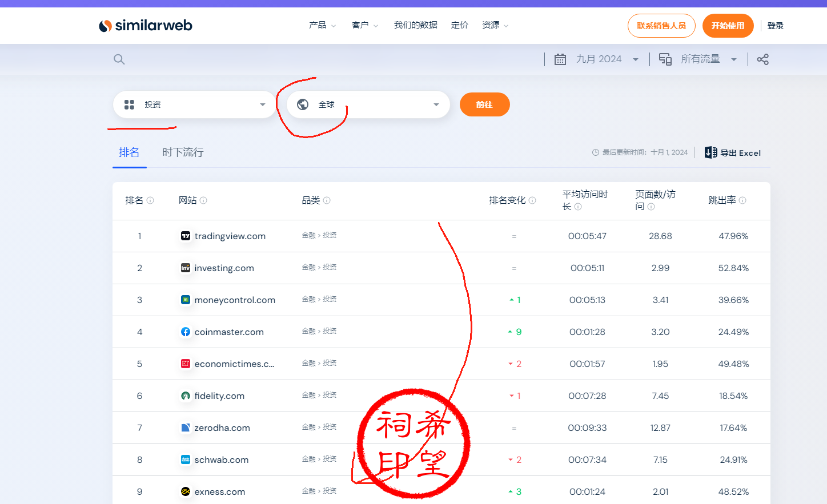Click the zerodha.com favicon
The width and height of the screenshot is (827, 504).
pos(186,428)
